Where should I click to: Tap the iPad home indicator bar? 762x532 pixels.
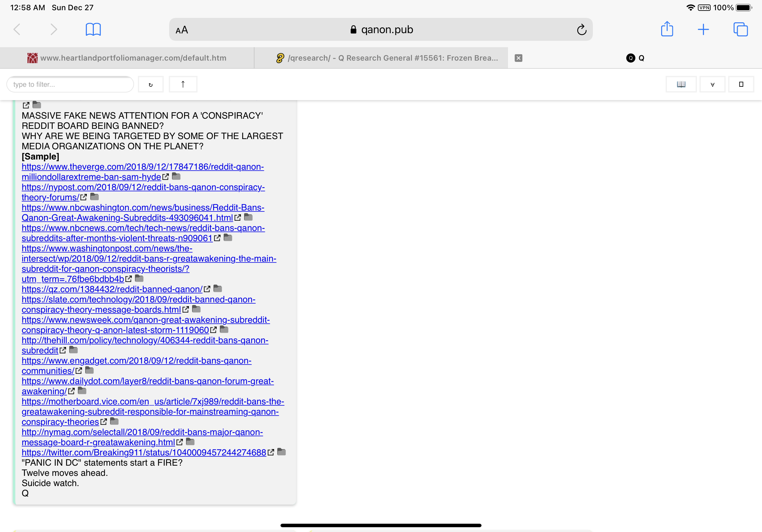pos(381,525)
